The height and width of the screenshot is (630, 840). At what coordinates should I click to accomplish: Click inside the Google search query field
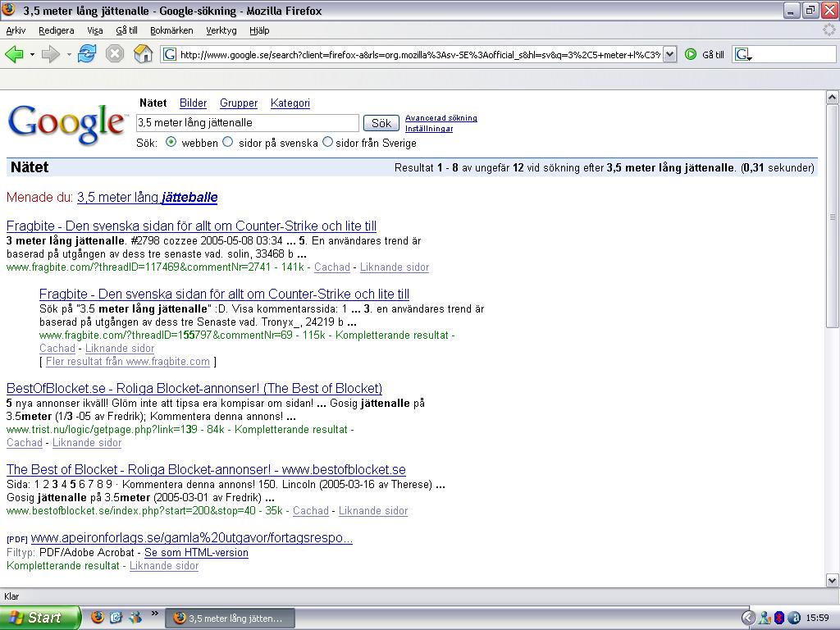(247, 123)
